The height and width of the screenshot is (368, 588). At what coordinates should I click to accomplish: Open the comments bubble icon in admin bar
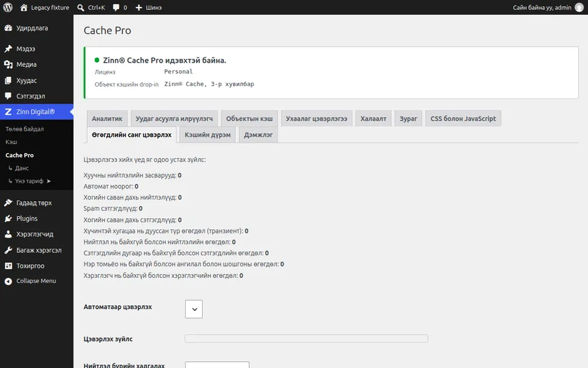(116, 7)
